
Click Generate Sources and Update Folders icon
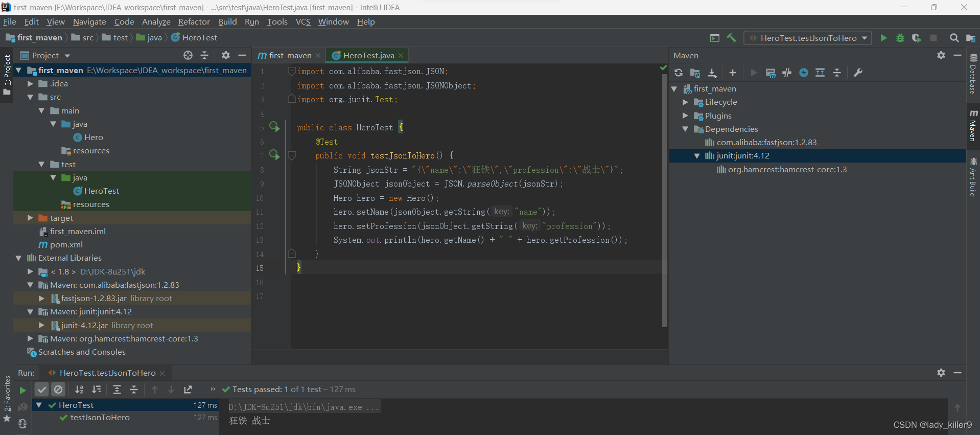pos(695,73)
